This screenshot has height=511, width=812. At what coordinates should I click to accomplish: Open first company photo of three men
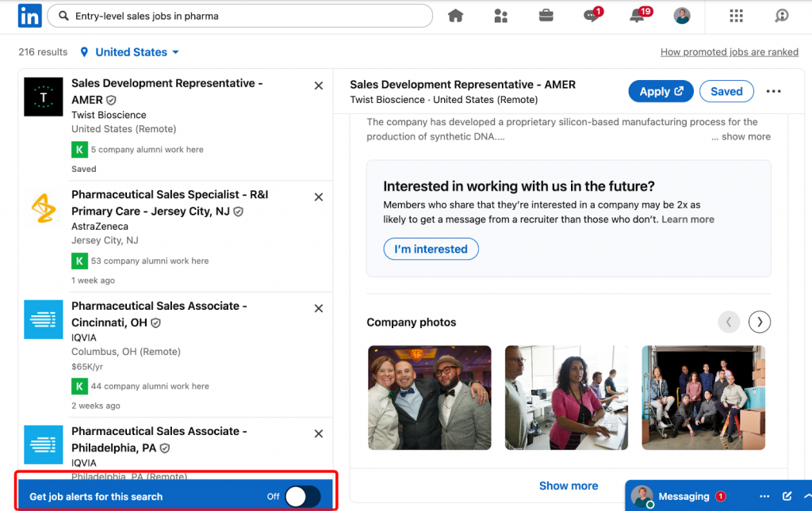(x=429, y=398)
